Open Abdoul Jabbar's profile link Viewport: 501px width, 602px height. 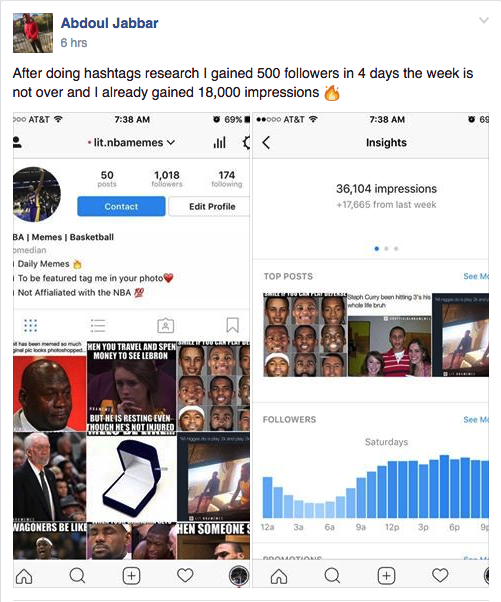point(109,23)
